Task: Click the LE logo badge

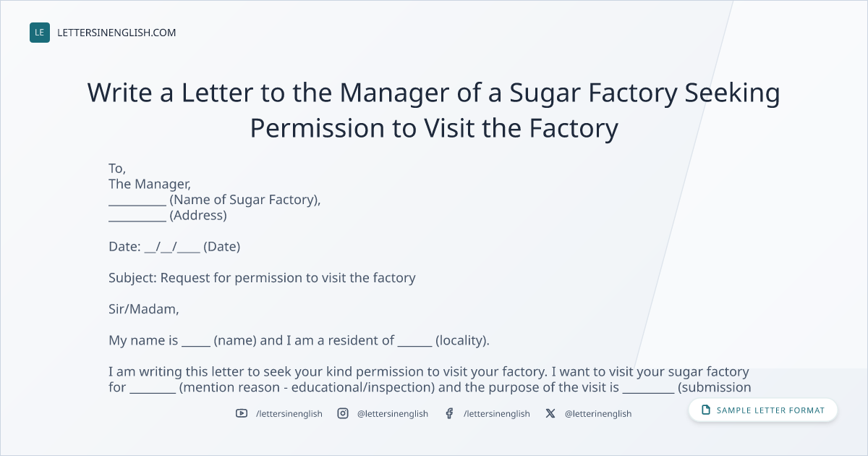Action: pyautogui.click(x=40, y=33)
